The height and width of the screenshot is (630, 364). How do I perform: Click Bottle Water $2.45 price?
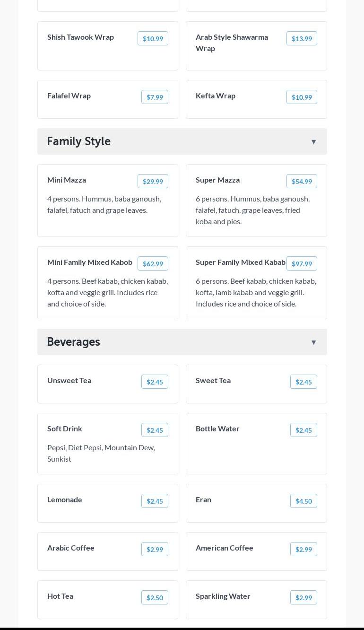tap(303, 430)
